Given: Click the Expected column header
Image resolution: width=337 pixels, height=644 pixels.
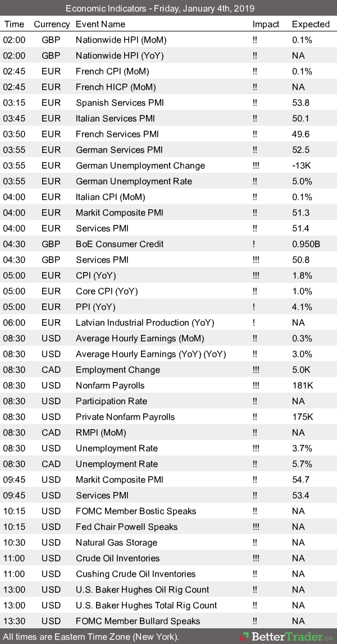Looking at the screenshot, I should pos(311,24).
